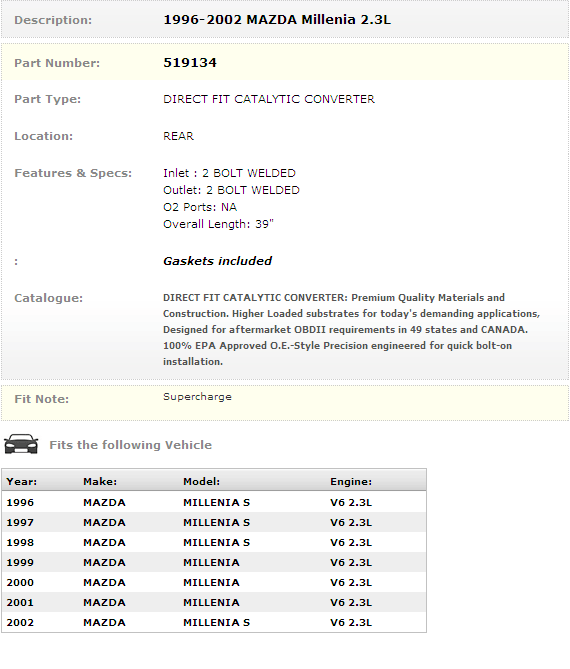Click the Year column header
570x669 pixels.
[22, 481]
